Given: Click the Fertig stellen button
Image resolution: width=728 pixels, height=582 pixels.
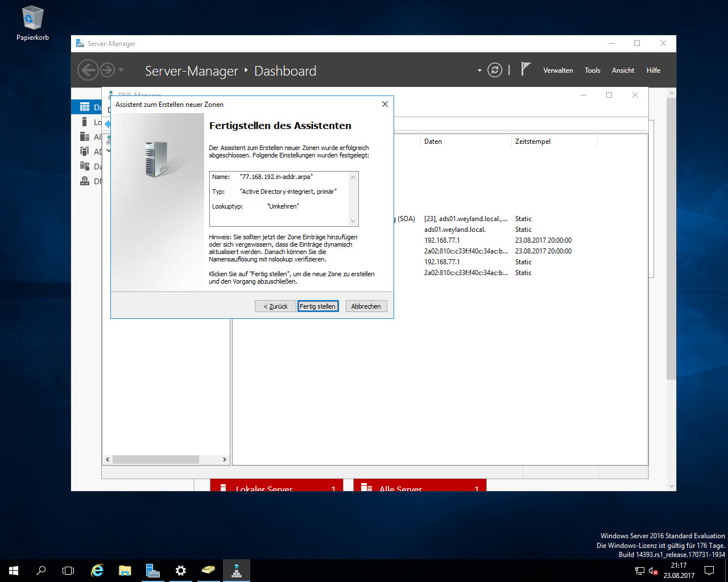Looking at the screenshot, I should [318, 306].
